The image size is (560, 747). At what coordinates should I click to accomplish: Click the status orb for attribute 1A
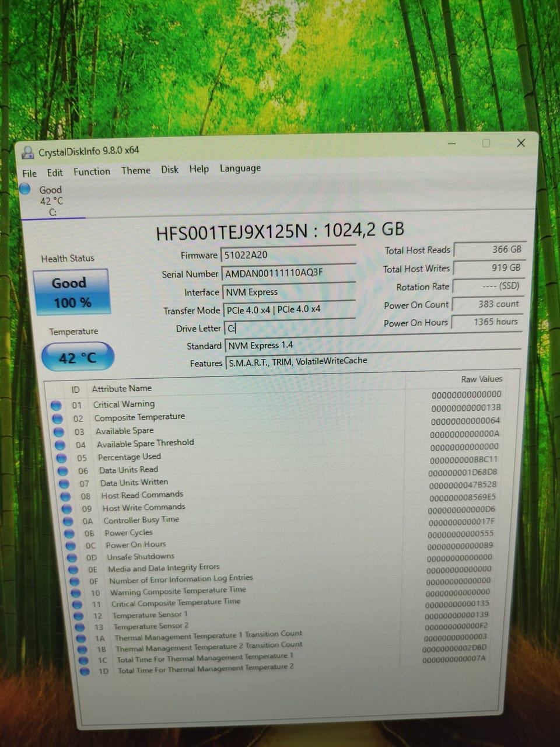(81, 638)
